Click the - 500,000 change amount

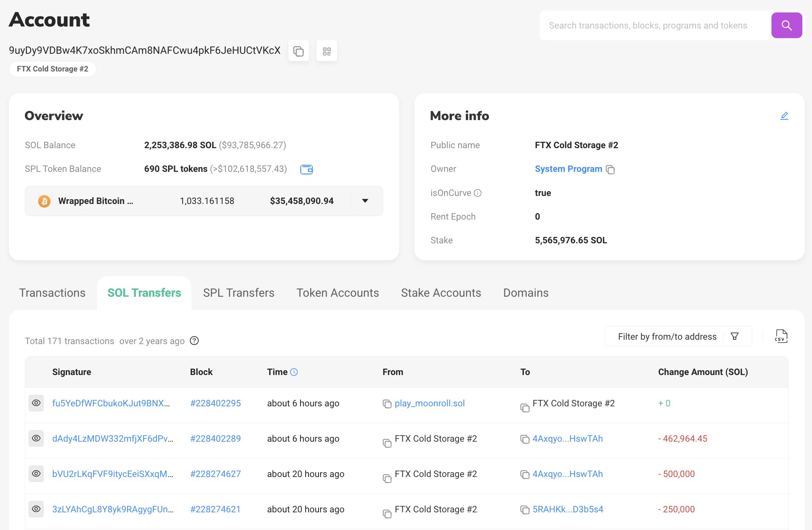click(676, 474)
